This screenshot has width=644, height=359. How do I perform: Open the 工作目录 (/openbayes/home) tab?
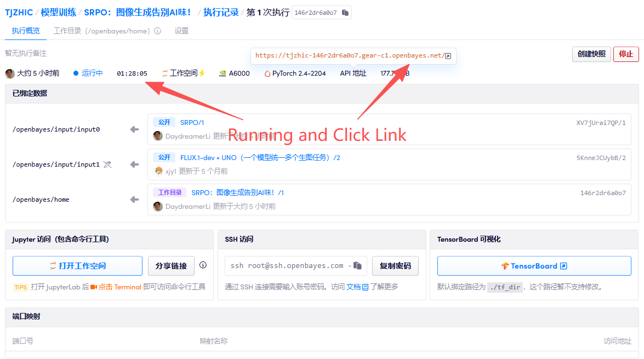coord(101,31)
